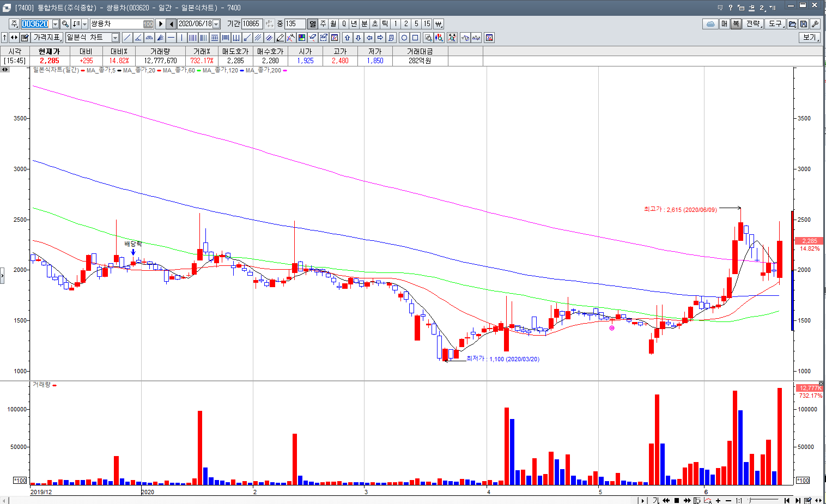
Task: Open the won currency (₩) dropdown
Action: click(x=438, y=24)
